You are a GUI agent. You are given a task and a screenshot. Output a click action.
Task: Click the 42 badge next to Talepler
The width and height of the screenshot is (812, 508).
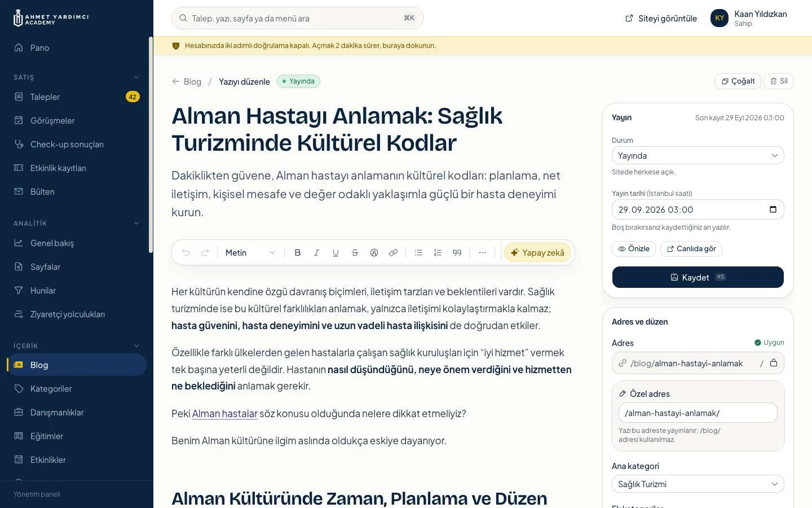pos(133,97)
